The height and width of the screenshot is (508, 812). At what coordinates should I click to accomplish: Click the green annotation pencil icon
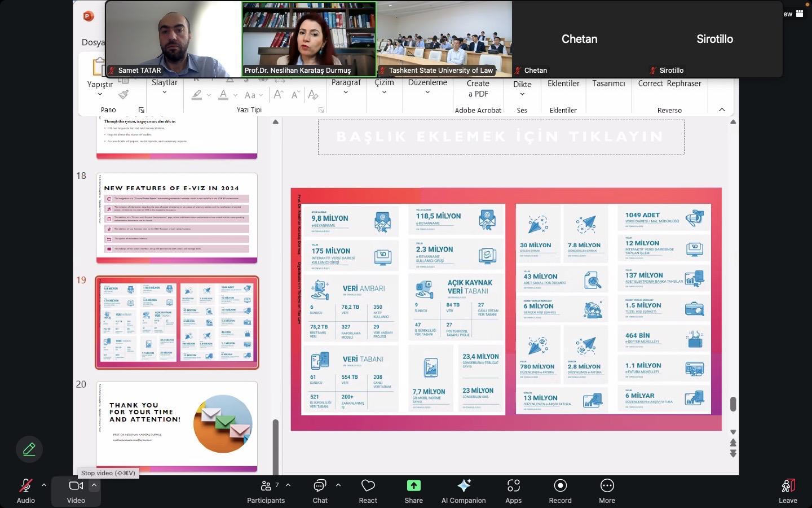click(29, 449)
